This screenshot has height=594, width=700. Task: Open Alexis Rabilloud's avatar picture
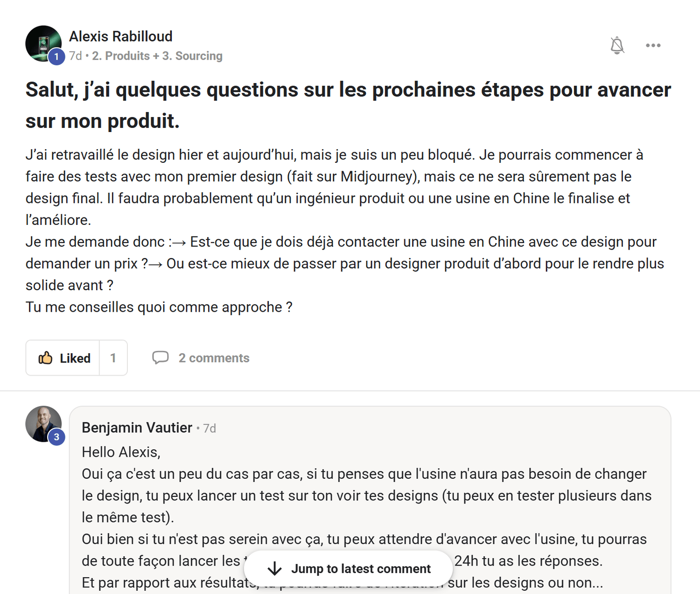43,43
